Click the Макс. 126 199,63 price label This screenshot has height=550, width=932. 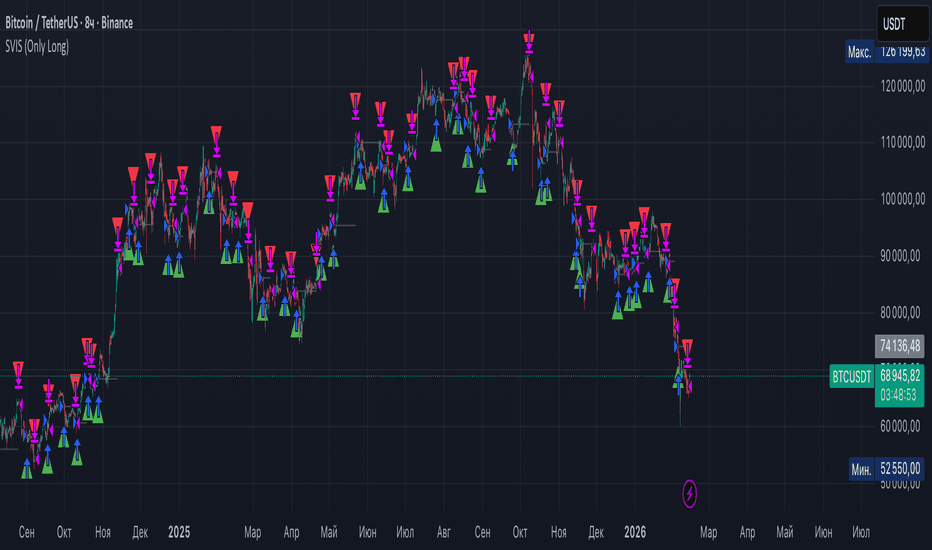(885, 53)
